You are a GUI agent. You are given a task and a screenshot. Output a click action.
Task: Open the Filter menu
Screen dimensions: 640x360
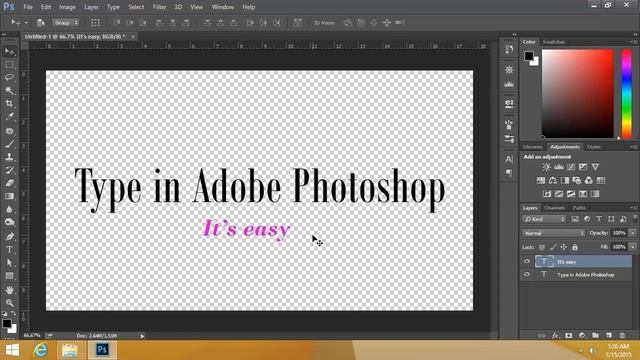pyautogui.click(x=159, y=7)
